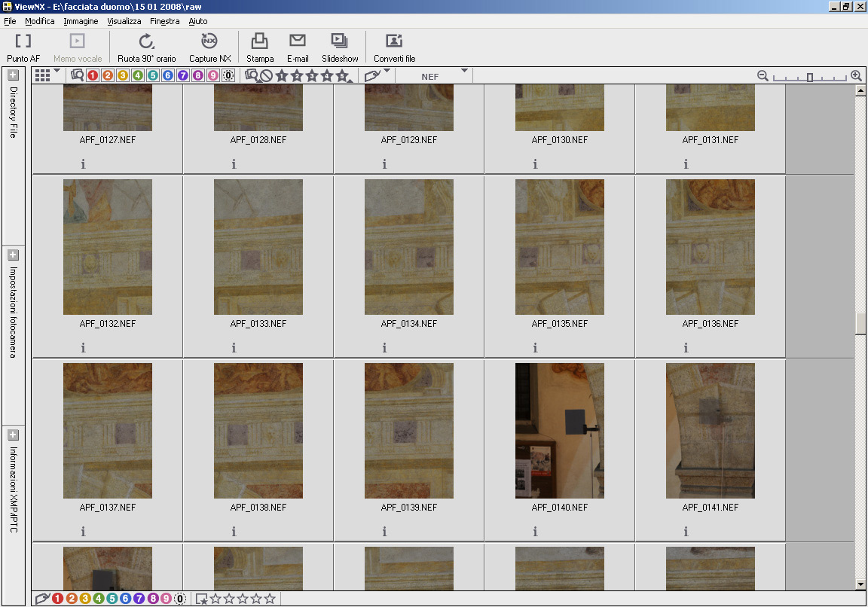The image size is (868, 607).
Task: Toggle the 3-star rating filter
Action: (x=312, y=76)
